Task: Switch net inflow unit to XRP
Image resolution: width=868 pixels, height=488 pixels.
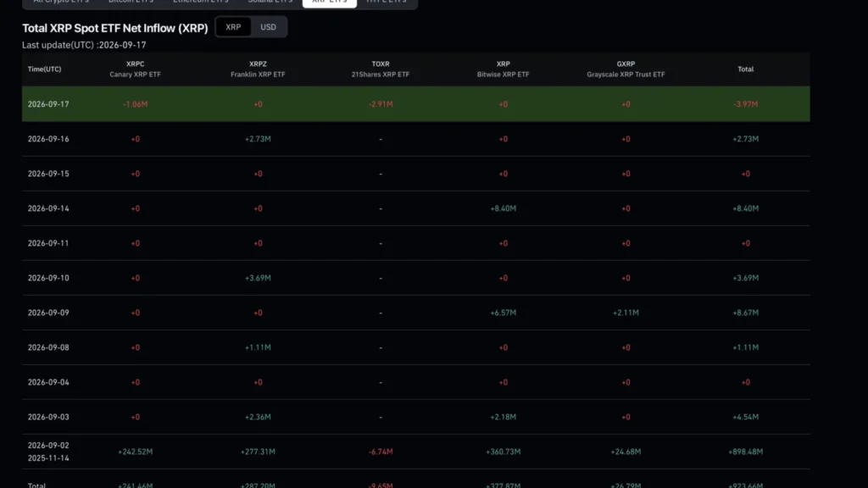Action: pyautogui.click(x=233, y=27)
